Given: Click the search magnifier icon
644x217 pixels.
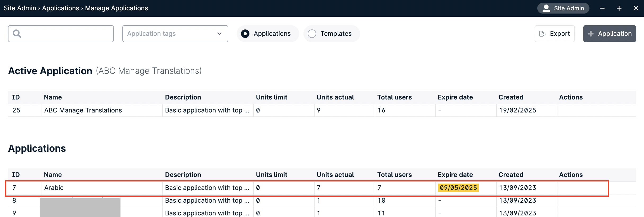Looking at the screenshot, I should 17,34.
